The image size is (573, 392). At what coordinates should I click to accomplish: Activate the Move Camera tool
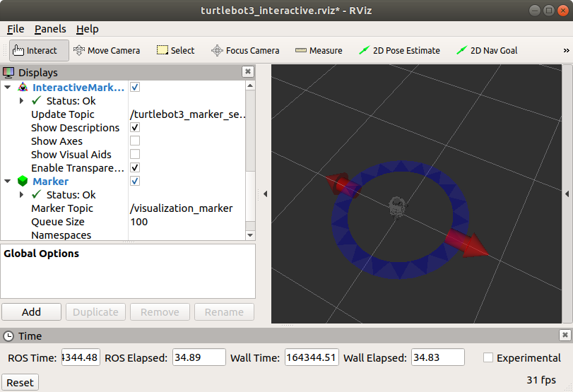[107, 50]
